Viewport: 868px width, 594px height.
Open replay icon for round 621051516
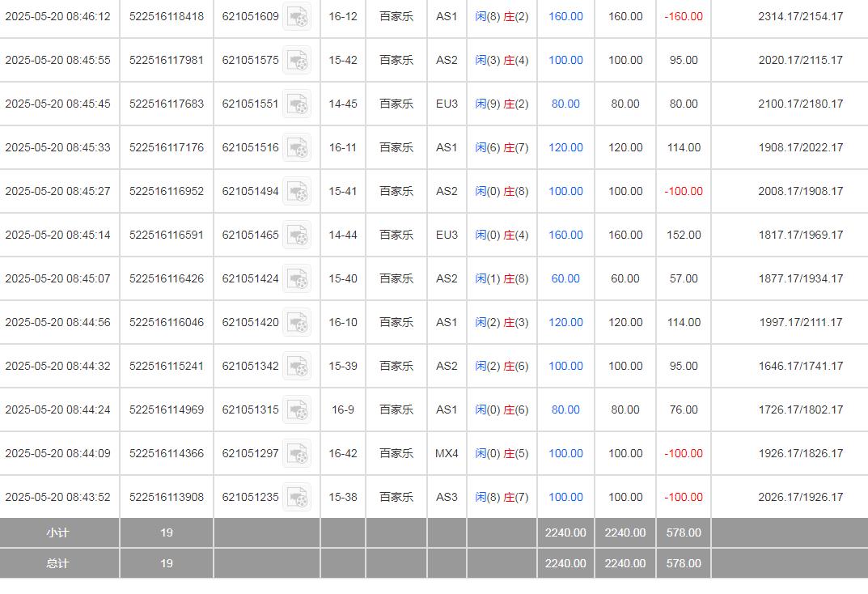pos(297,147)
